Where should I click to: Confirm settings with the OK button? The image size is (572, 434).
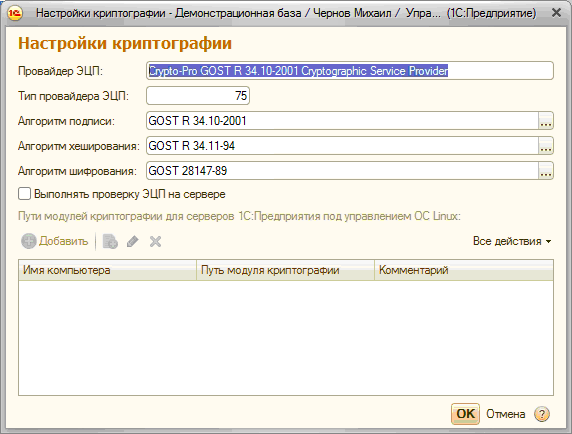[465, 414]
